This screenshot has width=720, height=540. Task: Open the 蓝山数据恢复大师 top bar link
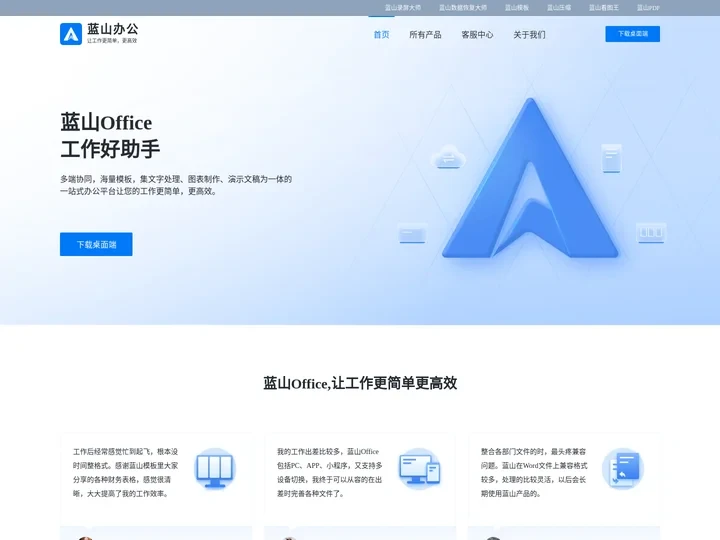pos(463,8)
